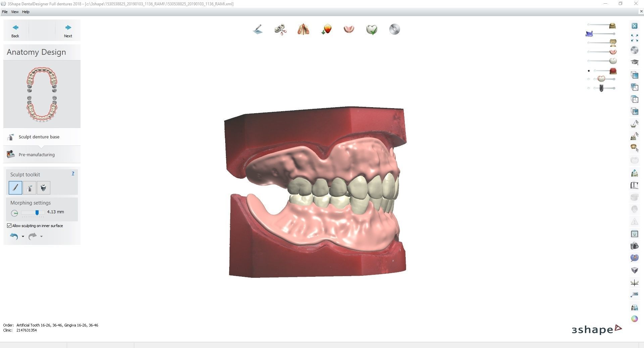
Task: Open the undo history dropdown arrow
Action: click(23, 236)
